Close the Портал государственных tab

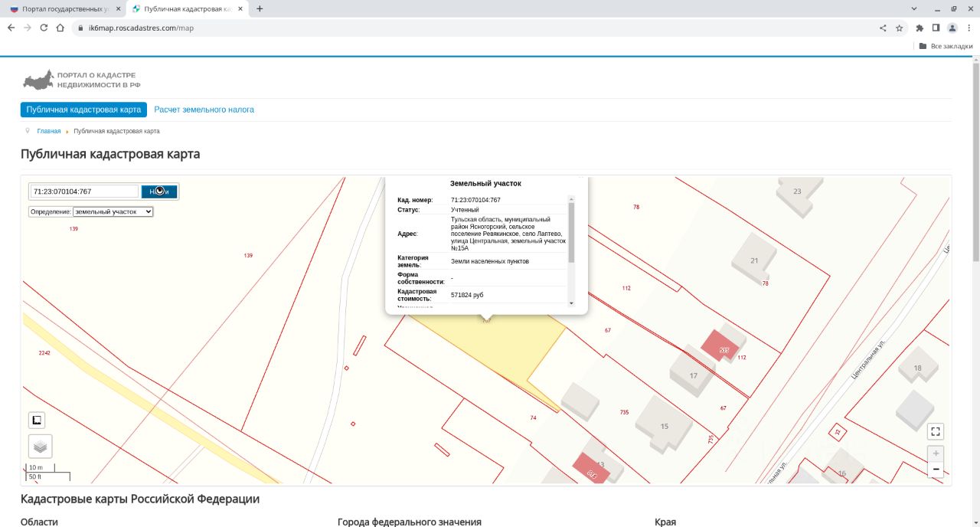[x=118, y=8]
